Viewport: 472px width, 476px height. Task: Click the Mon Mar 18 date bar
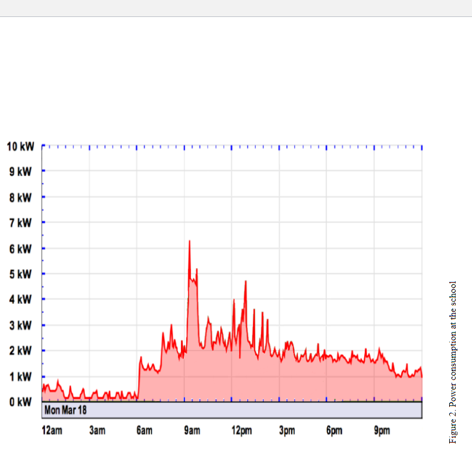(64, 410)
